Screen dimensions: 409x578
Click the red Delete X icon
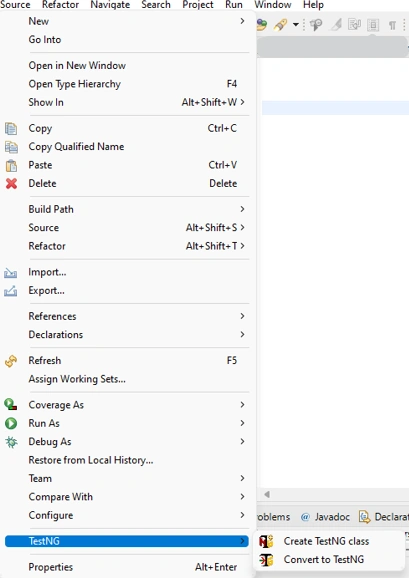click(11, 184)
